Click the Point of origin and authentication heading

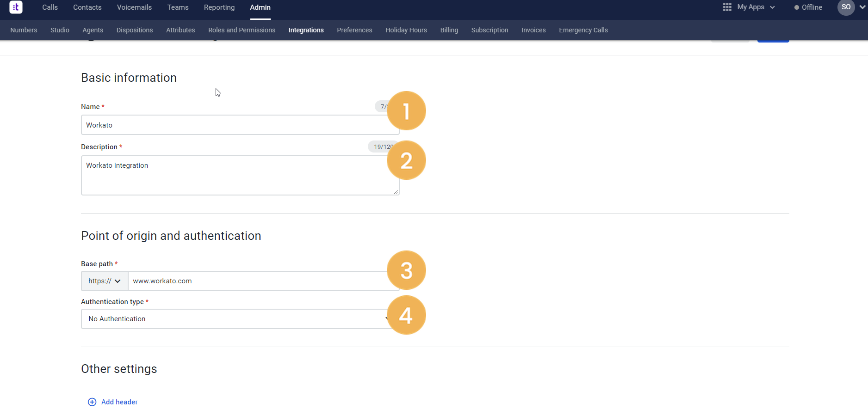point(171,236)
